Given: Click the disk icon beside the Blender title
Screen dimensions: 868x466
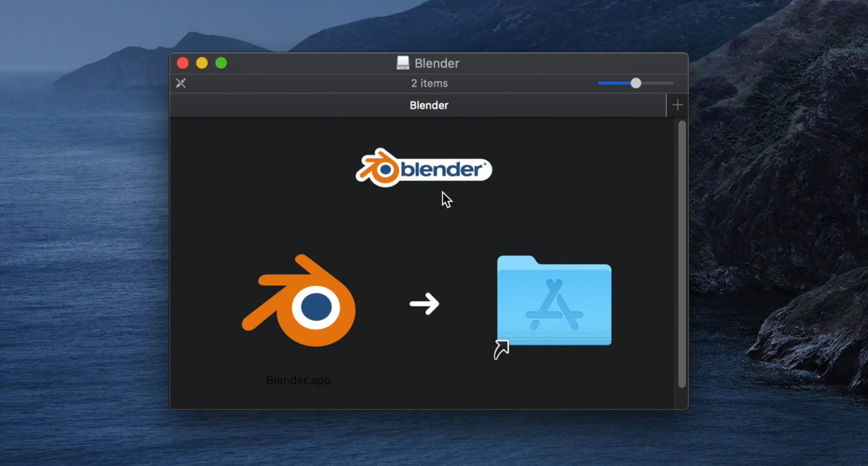Looking at the screenshot, I should (x=403, y=63).
